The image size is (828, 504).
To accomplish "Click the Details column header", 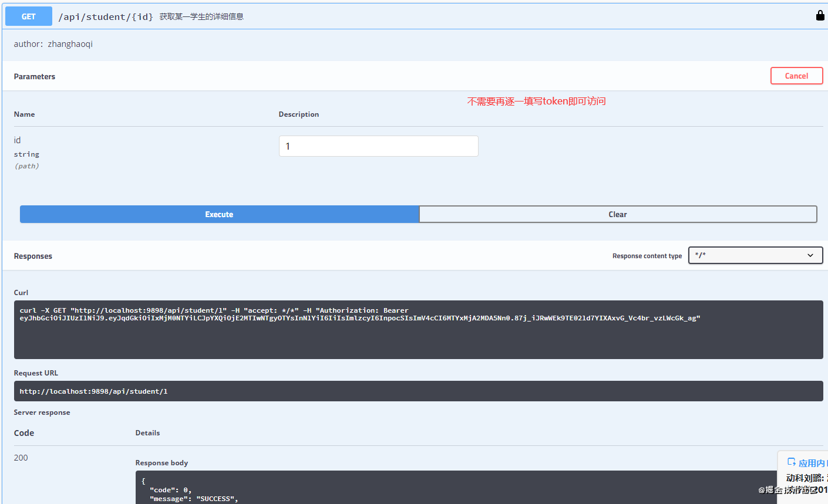I will (x=147, y=433).
